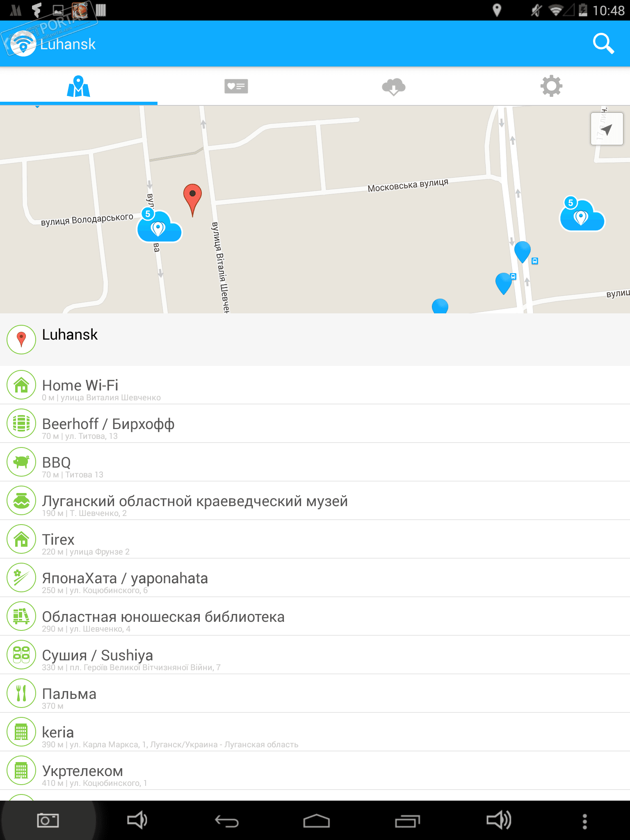Select the red location pin on map
Screen dimensions: 630x840
point(192,200)
